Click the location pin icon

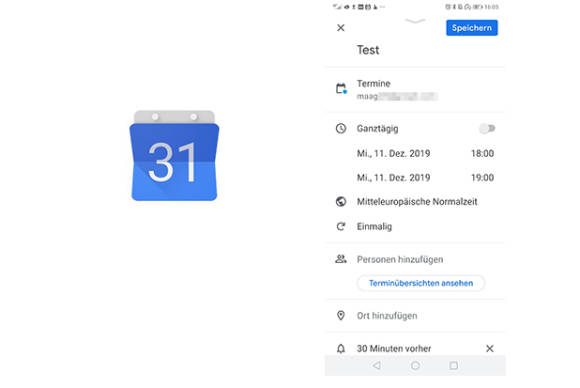(341, 316)
